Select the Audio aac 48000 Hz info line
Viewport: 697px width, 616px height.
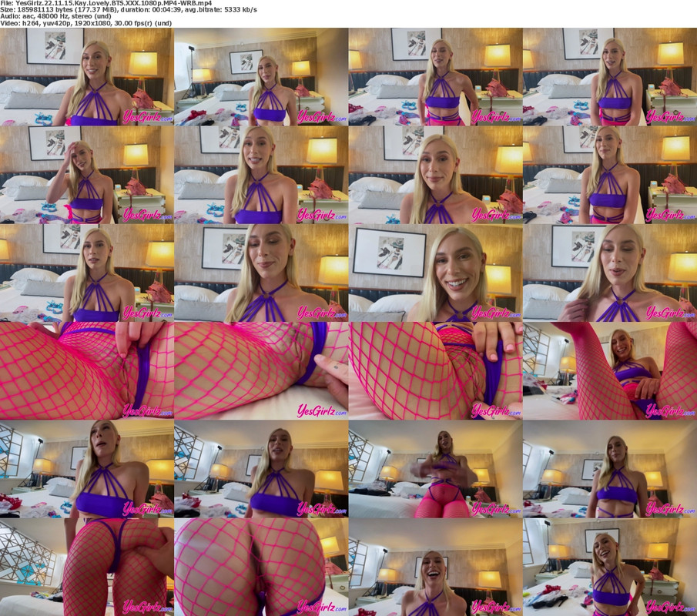[x=56, y=16]
